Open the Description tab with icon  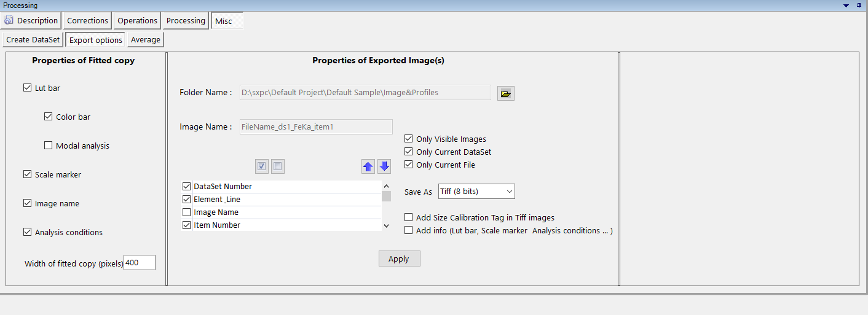31,21
